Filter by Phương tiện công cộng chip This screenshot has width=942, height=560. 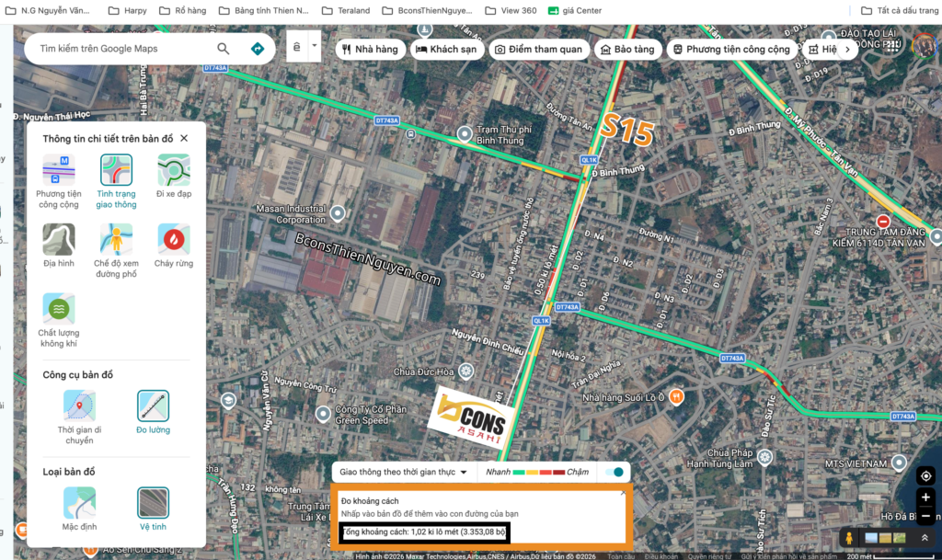click(731, 50)
